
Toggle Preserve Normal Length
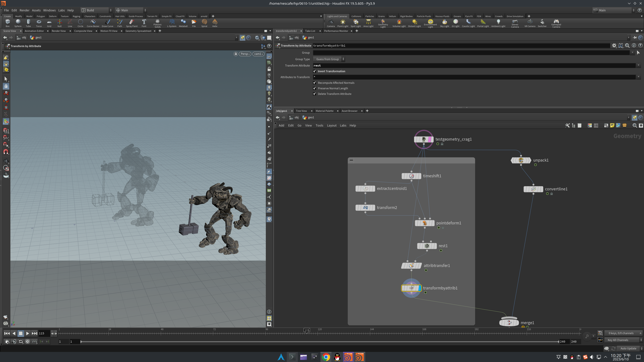[x=315, y=88]
